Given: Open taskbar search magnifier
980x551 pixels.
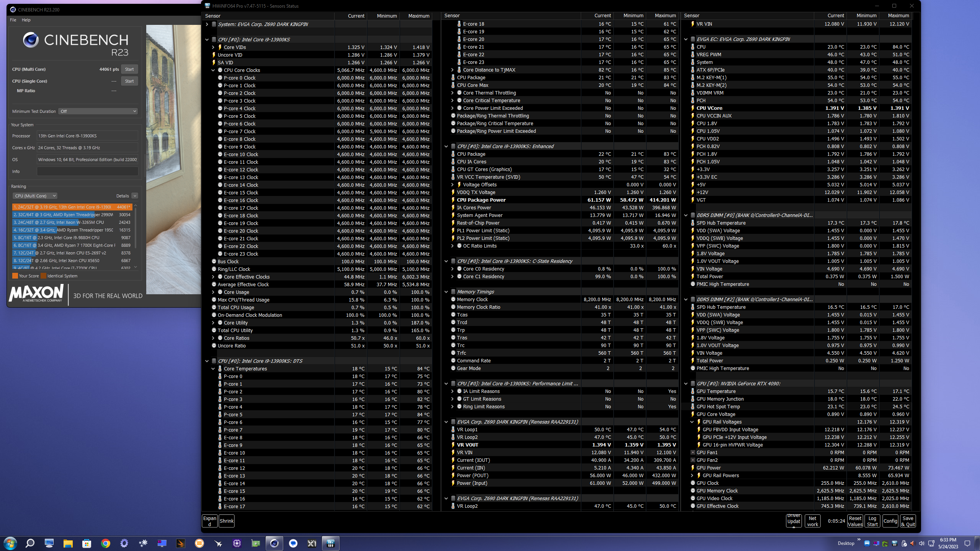Looking at the screenshot, I should (30, 543).
